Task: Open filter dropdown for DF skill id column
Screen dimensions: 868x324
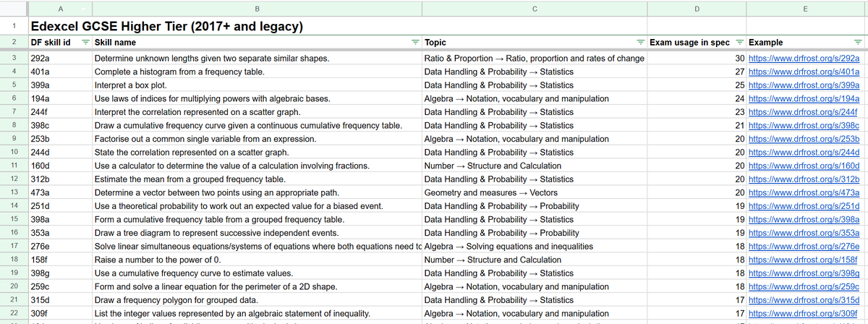Action: pyautogui.click(x=85, y=43)
